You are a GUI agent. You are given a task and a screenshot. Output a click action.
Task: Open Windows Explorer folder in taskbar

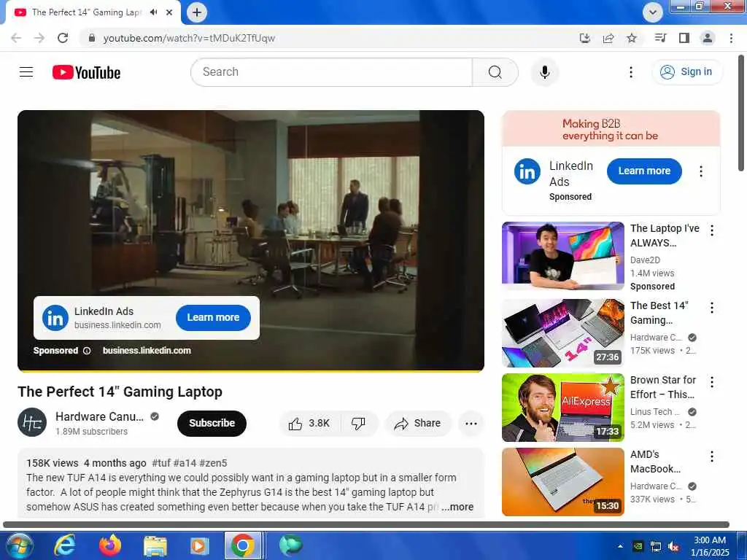pos(155,545)
